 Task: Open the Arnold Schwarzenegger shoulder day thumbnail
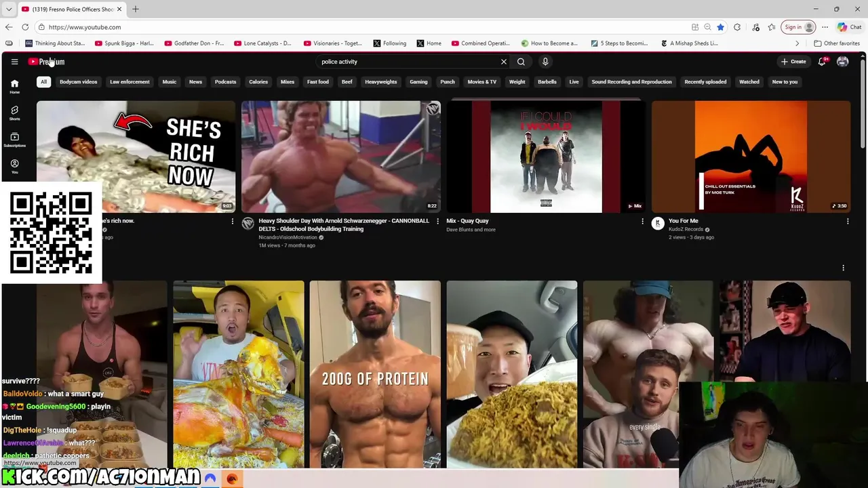coord(341,157)
